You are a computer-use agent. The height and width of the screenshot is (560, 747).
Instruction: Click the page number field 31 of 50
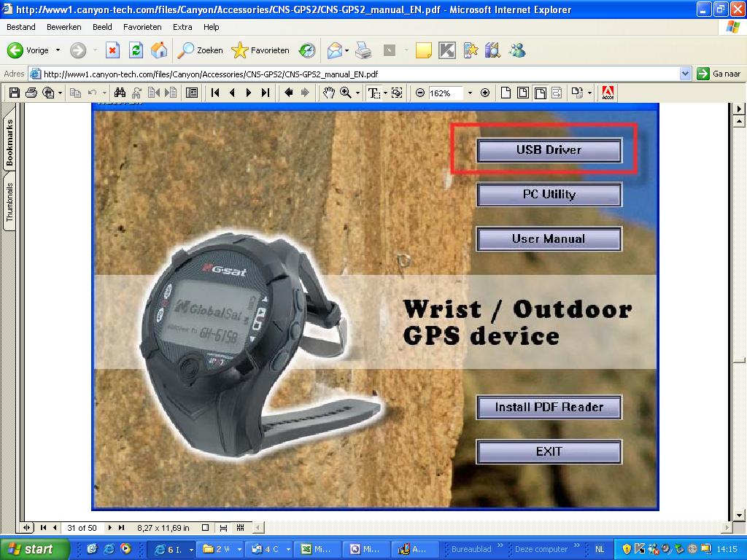click(81, 528)
